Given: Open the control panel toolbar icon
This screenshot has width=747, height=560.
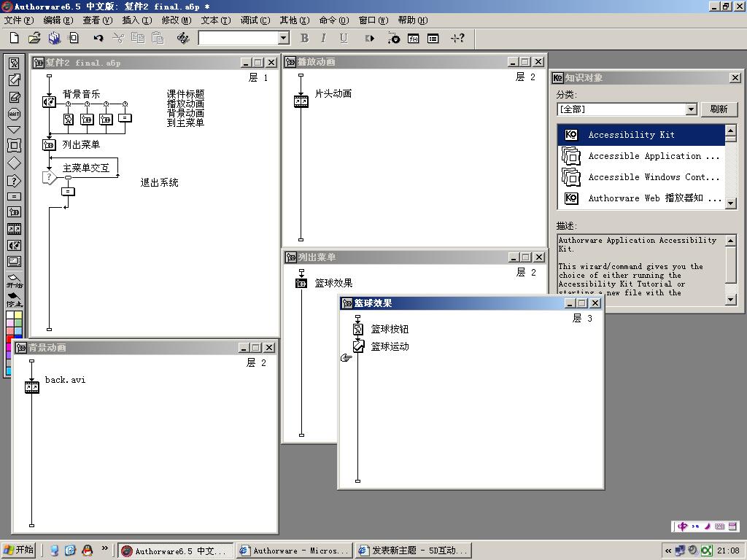Looking at the screenshot, I should click(393, 38).
